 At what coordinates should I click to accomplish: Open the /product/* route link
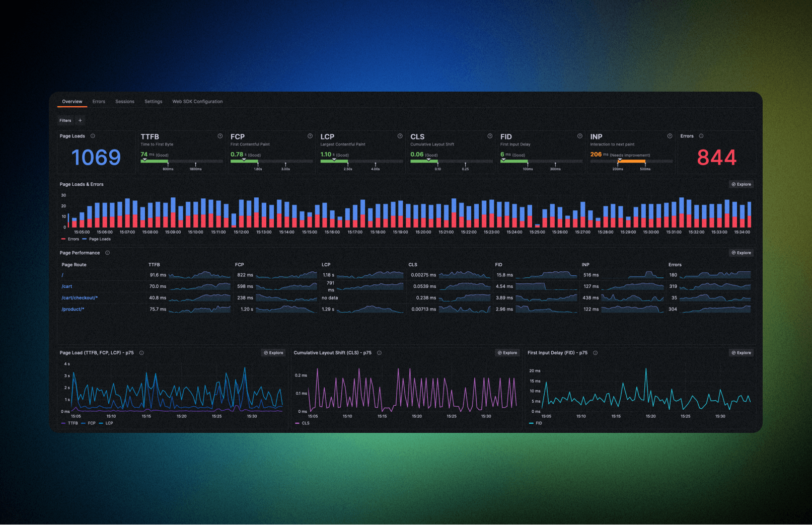coord(73,310)
